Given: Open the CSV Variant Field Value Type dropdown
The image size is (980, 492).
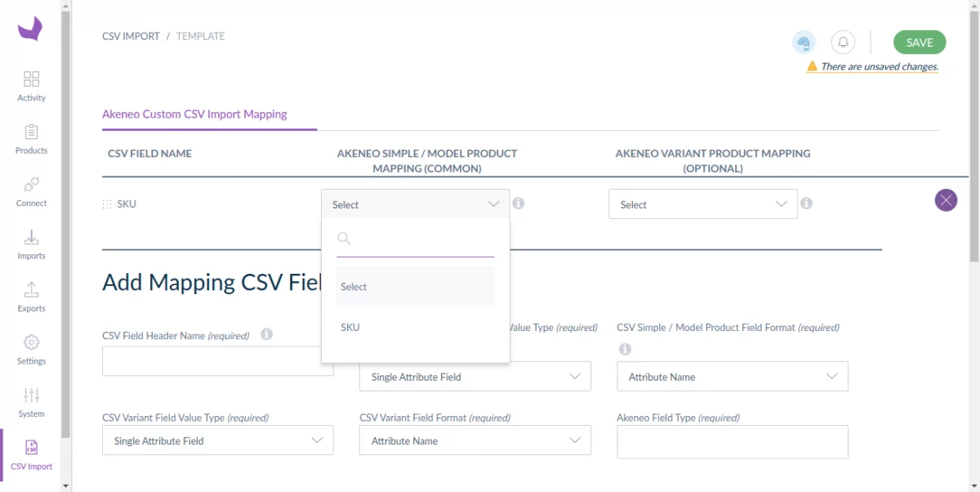Looking at the screenshot, I should [x=217, y=440].
